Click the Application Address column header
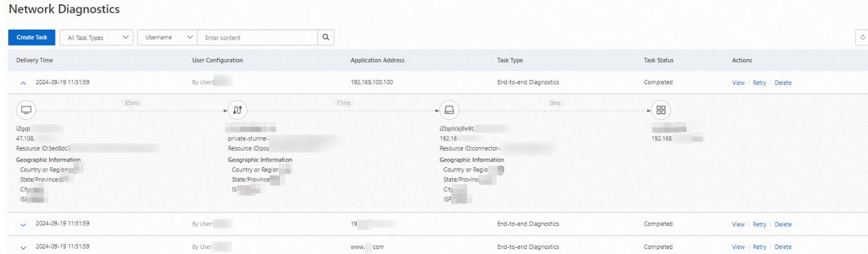 (377, 60)
